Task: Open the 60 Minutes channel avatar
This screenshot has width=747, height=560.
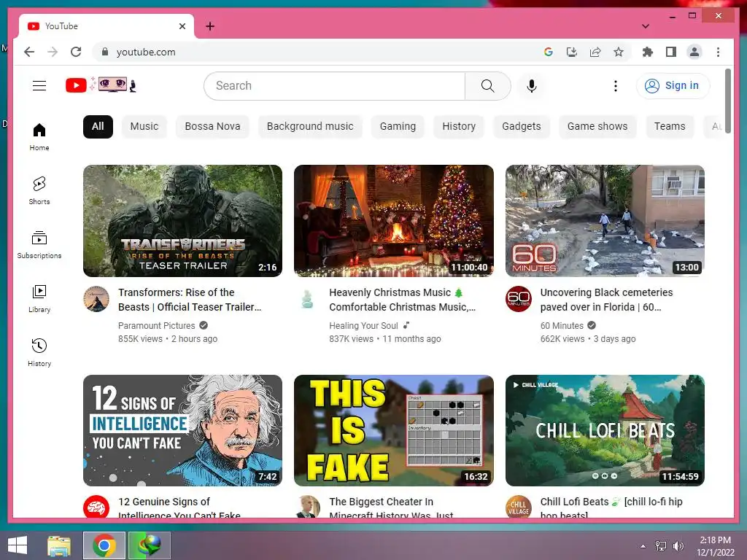Action: (519, 299)
